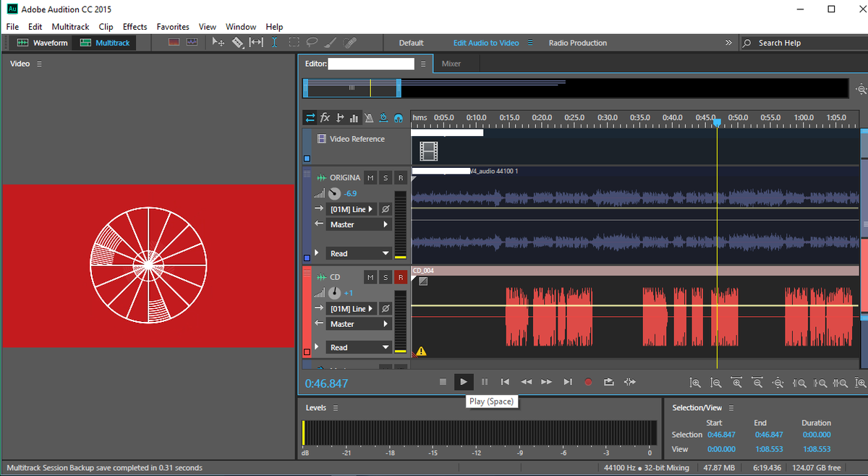Select the Paintbrush Selection tool
This screenshot has height=476, width=868.
[331, 43]
